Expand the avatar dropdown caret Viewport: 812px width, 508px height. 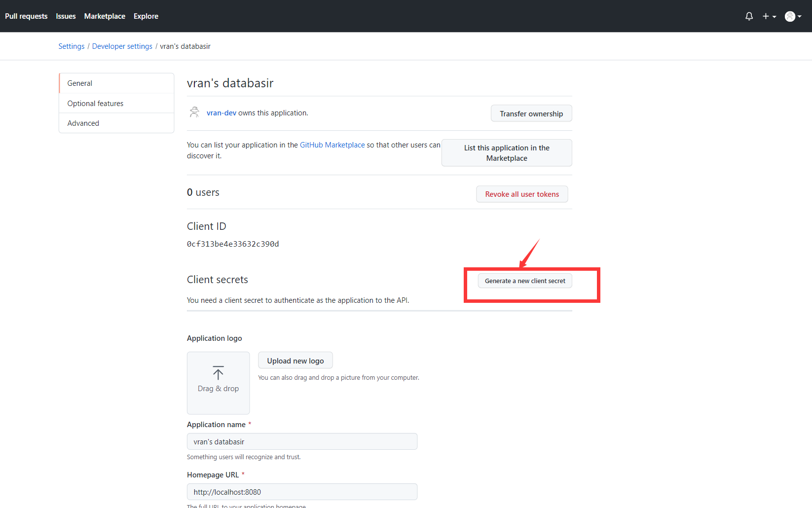[801, 16]
